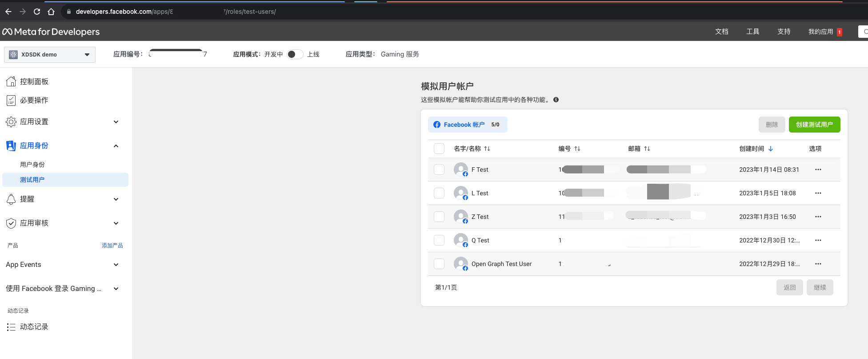The height and width of the screenshot is (359, 868).
Task: Click the F Test user avatar
Action: coord(461,169)
